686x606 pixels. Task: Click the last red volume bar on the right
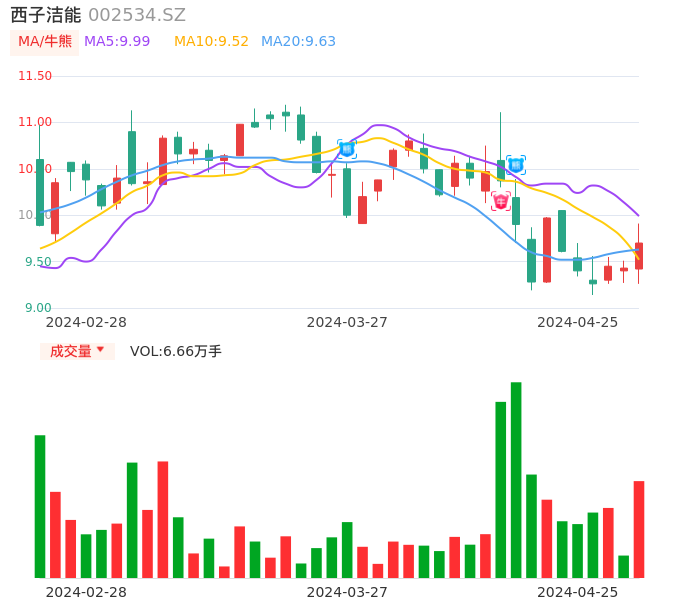point(639,529)
